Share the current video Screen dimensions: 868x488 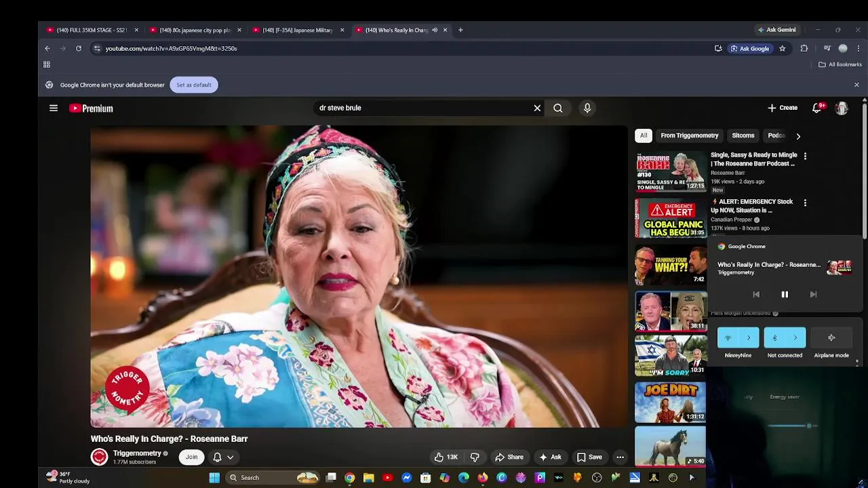pyautogui.click(x=509, y=457)
